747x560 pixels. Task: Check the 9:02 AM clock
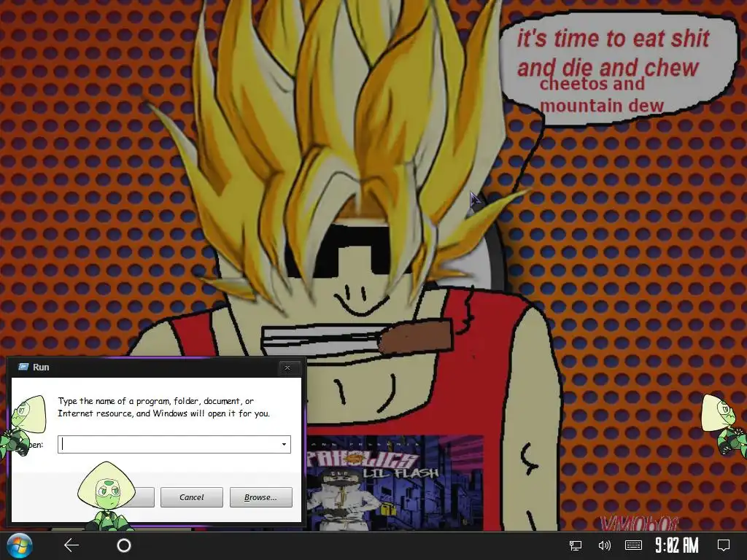click(x=677, y=545)
